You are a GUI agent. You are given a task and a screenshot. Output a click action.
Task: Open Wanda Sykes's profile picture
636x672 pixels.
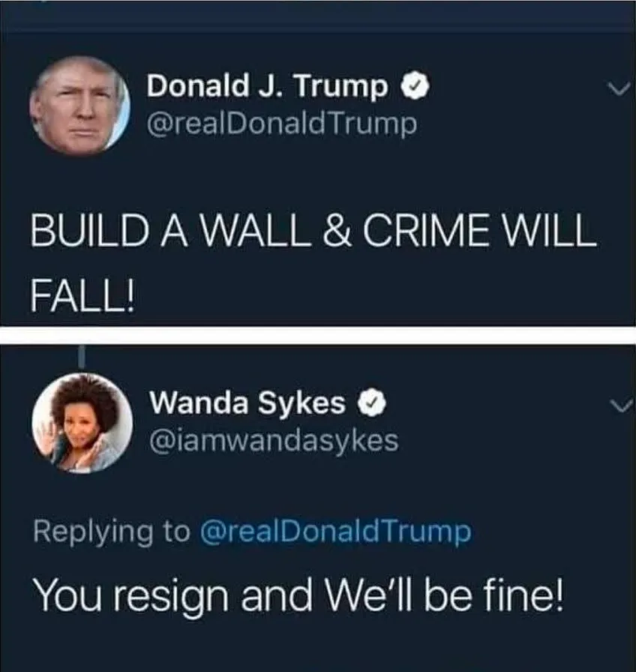click(x=82, y=423)
